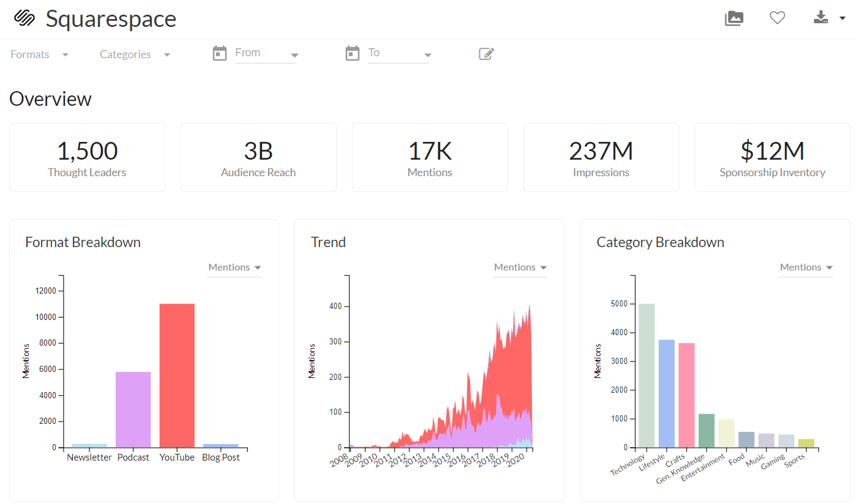Image resolution: width=857 pixels, height=504 pixels.
Task: Click the Food bar
Action: (x=747, y=440)
